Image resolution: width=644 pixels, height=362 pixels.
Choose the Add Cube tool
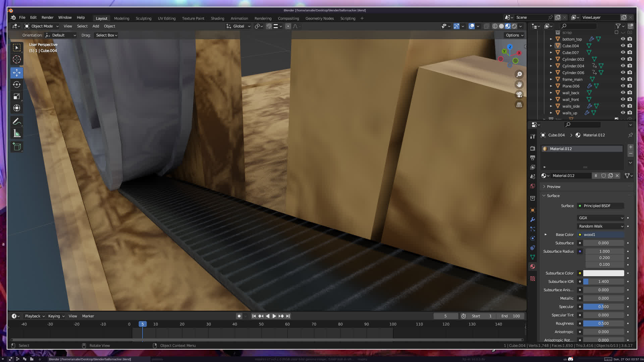click(17, 147)
